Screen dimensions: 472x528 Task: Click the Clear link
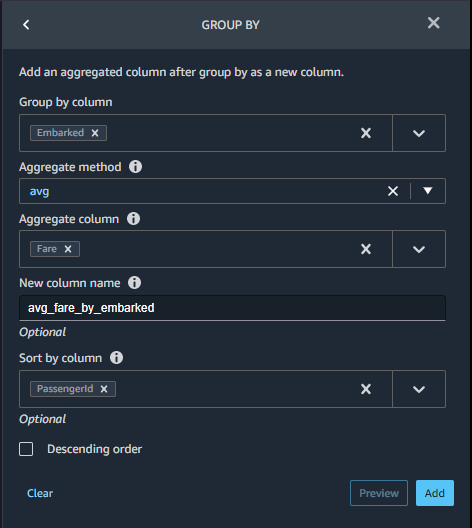tap(40, 493)
